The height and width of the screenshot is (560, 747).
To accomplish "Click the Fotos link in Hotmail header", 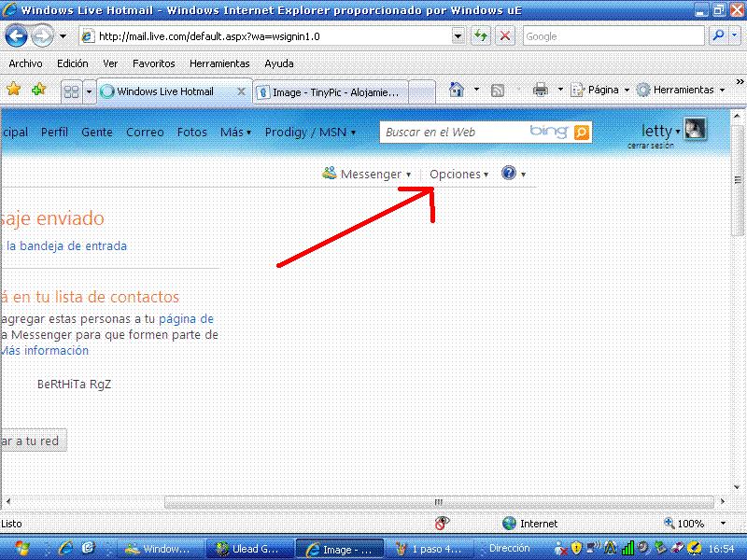I will pyautogui.click(x=191, y=132).
